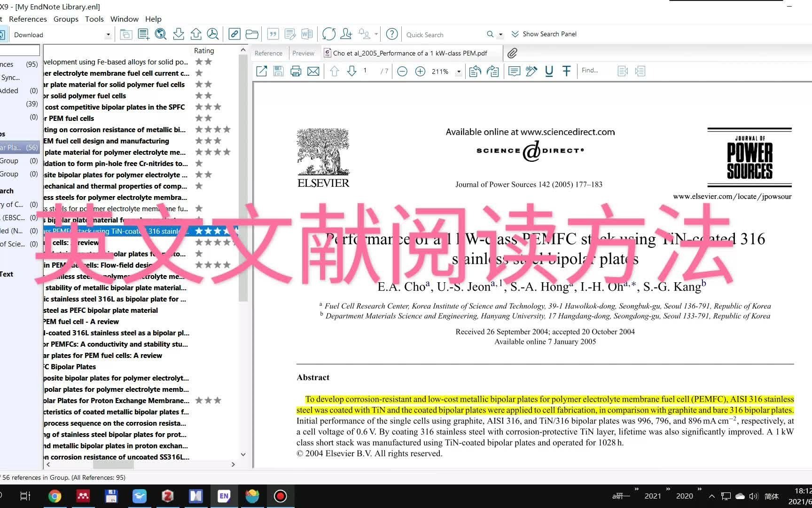Rotate the PDF counterclockwise
This screenshot has height=508, width=812.
point(475,71)
